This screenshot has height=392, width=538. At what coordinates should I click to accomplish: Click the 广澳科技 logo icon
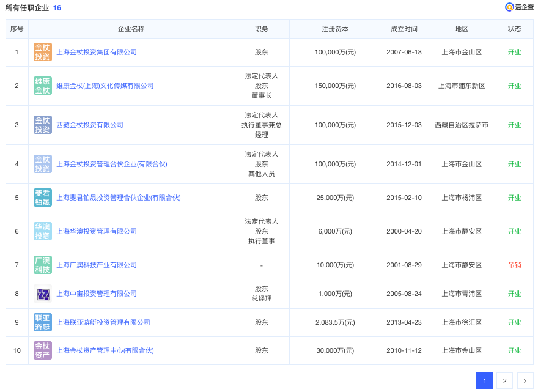[x=43, y=265]
